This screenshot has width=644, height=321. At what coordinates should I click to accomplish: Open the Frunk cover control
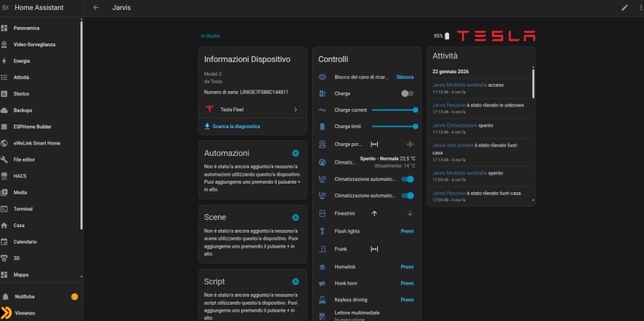pyautogui.click(x=374, y=249)
